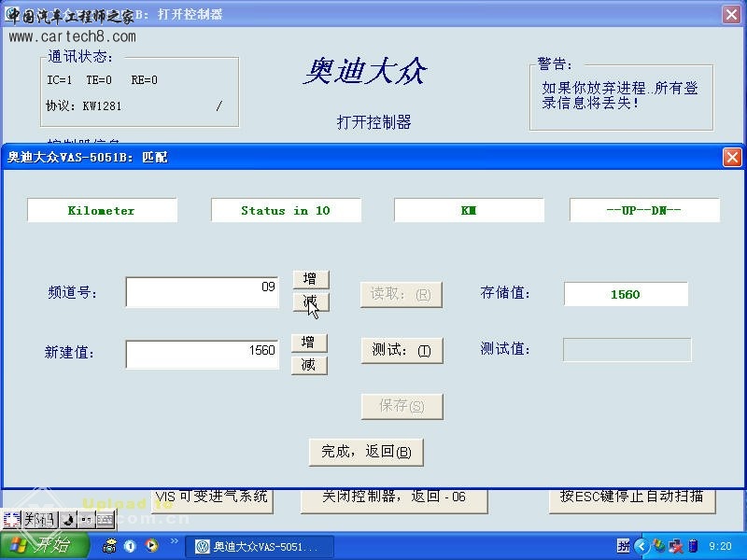Click the --UP--DN-- label box

(x=644, y=210)
